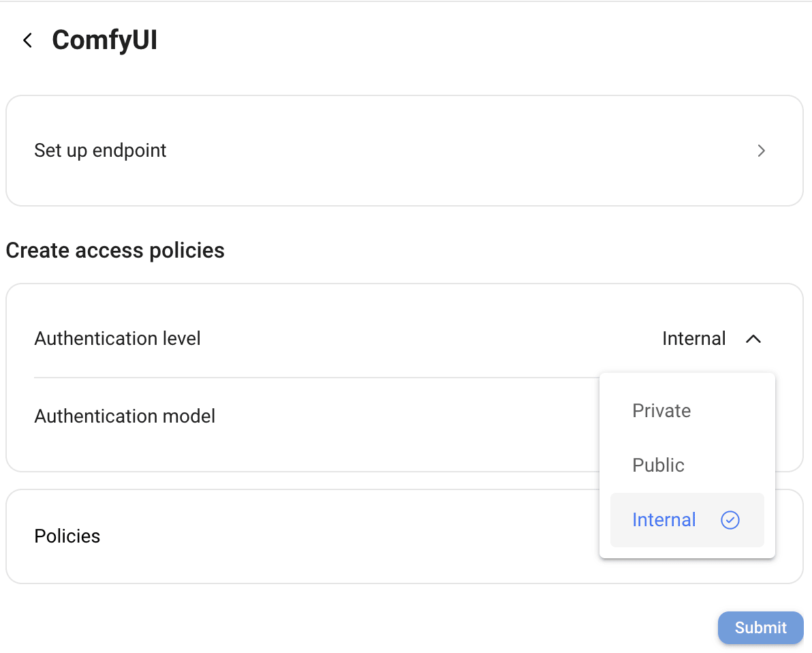The height and width of the screenshot is (653, 812).
Task: Click the Set up endpoint card
Action: [272, 151]
